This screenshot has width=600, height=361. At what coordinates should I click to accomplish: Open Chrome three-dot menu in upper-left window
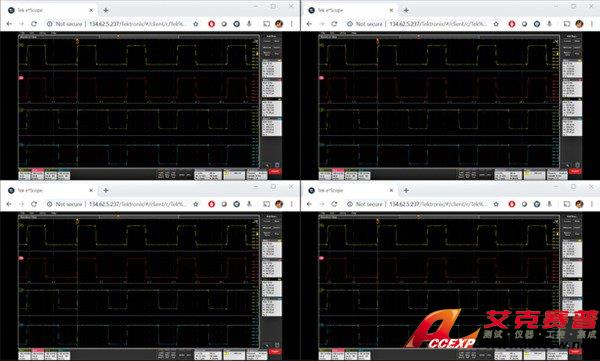(292, 24)
